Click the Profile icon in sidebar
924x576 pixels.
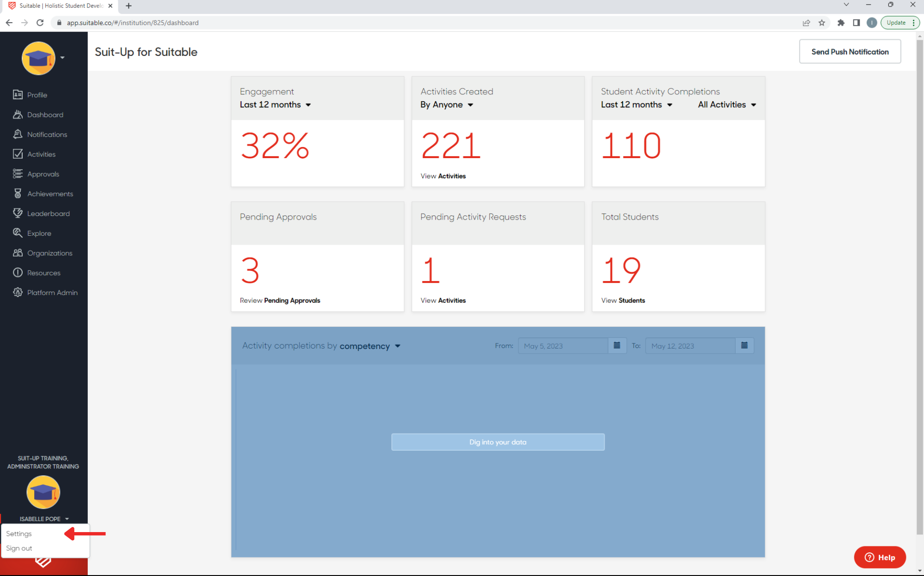click(18, 95)
